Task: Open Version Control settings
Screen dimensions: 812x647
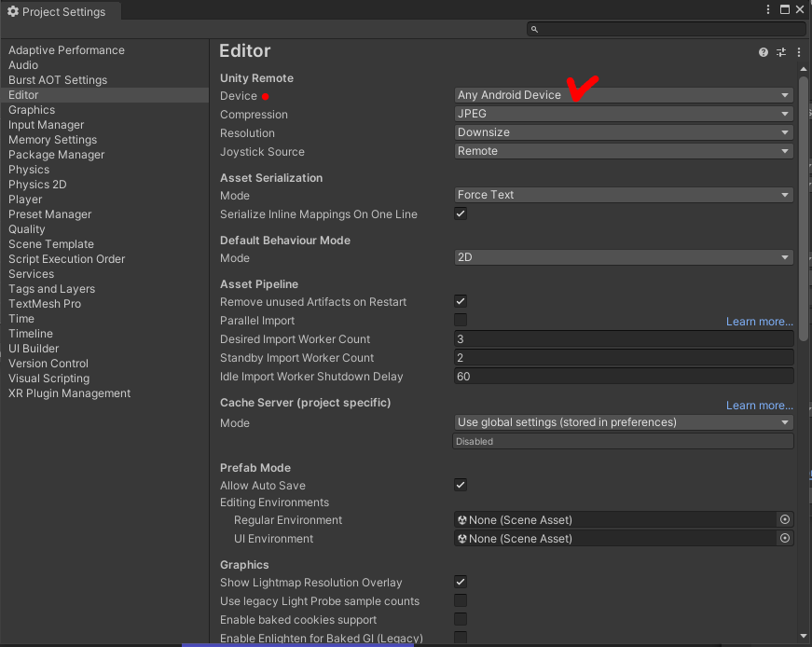Action: click(48, 364)
